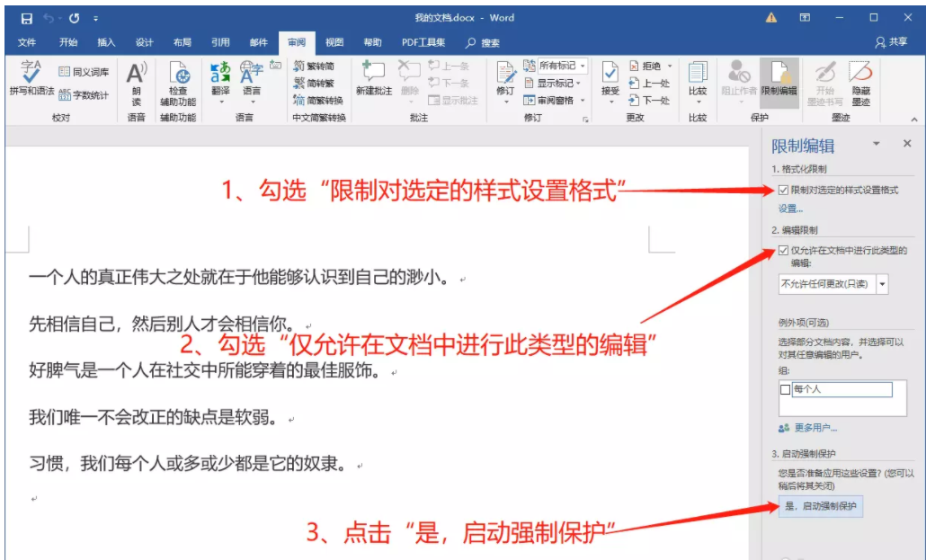The image size is (935, 560).
Task: Click 开始墨迹书写 start inking
Action: coord(825,84)
